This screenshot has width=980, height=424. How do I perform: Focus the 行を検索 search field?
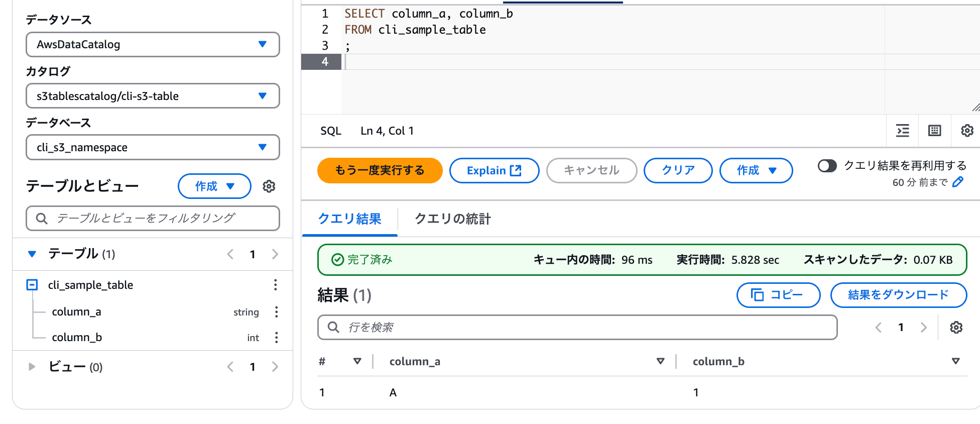pos(577,328)
